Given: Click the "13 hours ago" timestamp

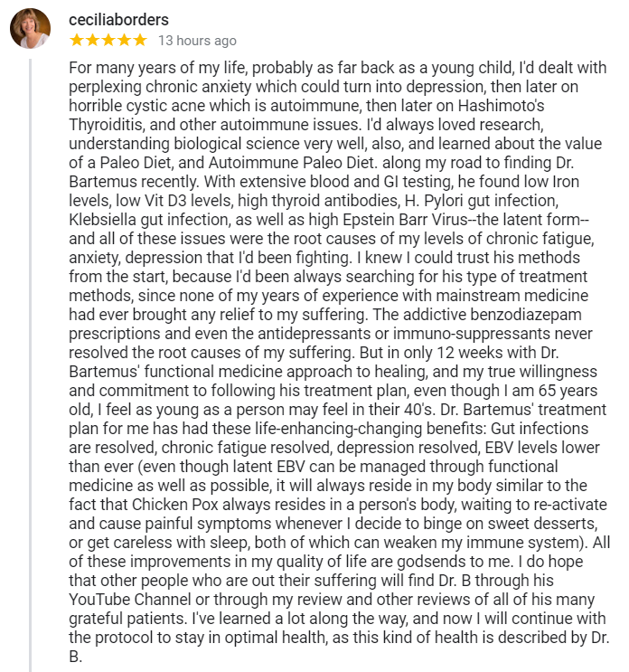Looking at the screenshot, I should click(197, 41).
